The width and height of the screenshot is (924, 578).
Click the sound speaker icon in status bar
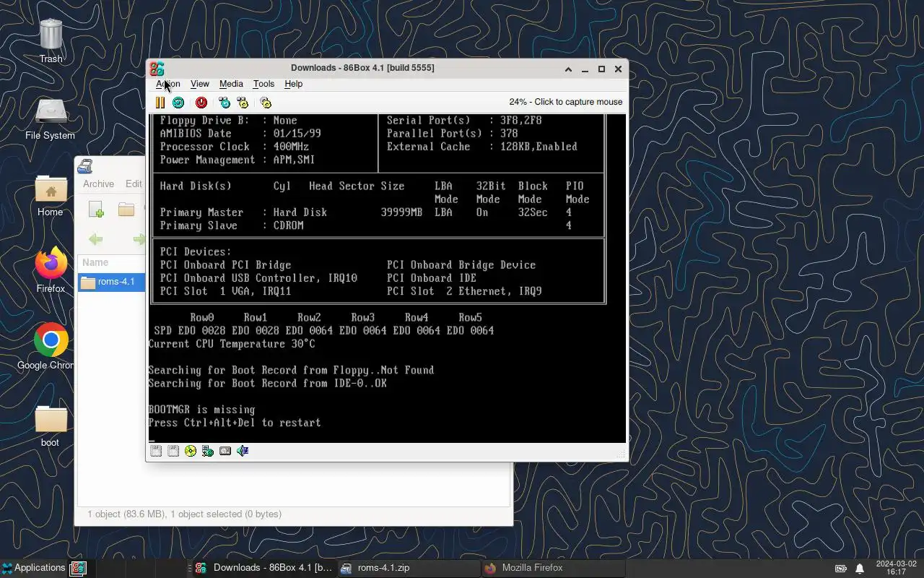coord(243,451)
